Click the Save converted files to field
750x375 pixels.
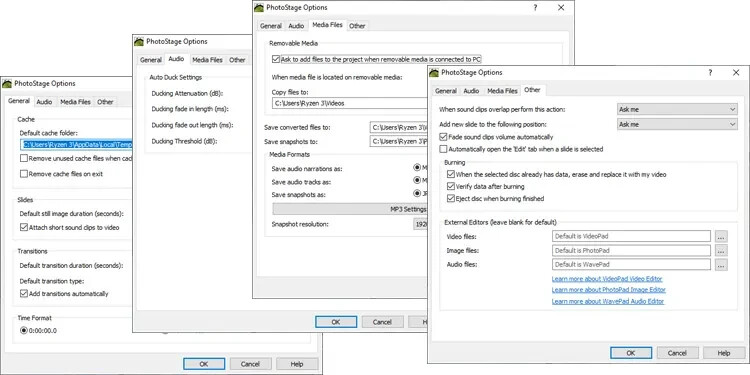click(398, 128)
